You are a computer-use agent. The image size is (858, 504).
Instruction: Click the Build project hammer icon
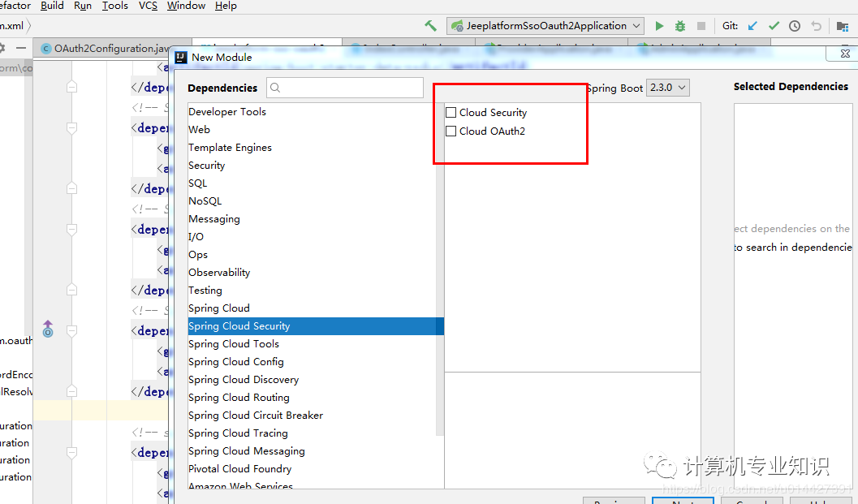[x=431, y=26]
